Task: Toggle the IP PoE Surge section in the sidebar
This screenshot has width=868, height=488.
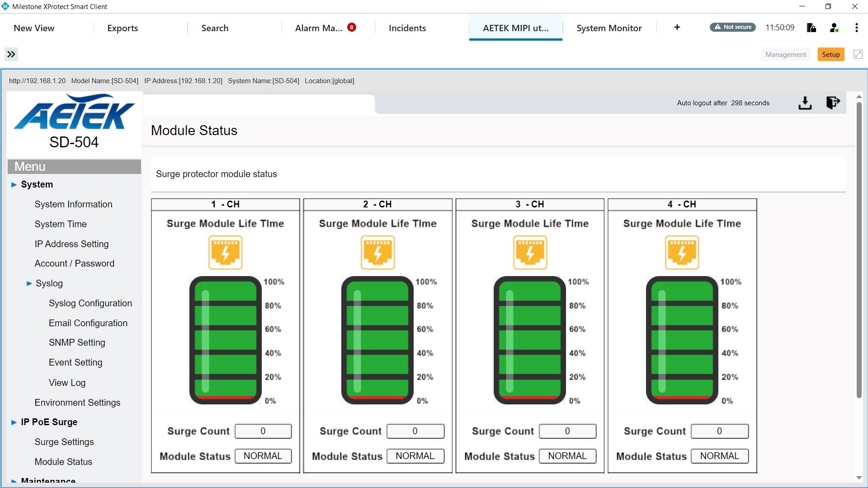Action: pyautogui.click(x=49, y=422)
